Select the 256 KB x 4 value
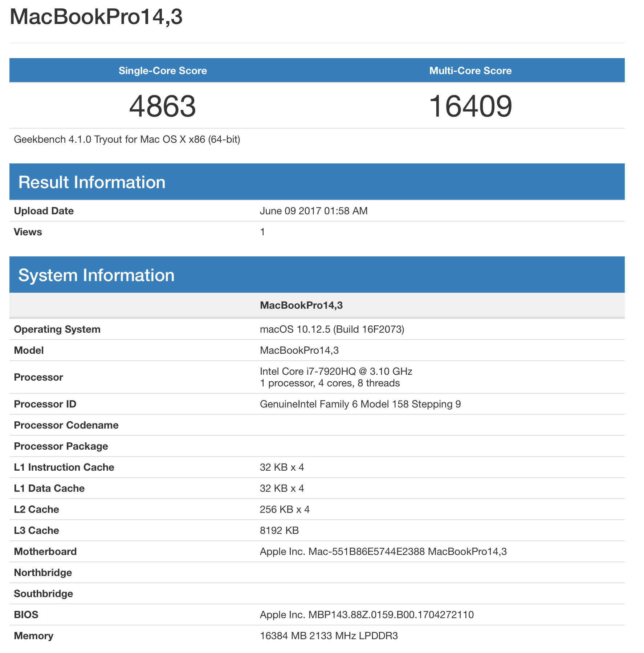Image resolution: width=644 pixels, height=653 pixels. [x=285, y=510]
